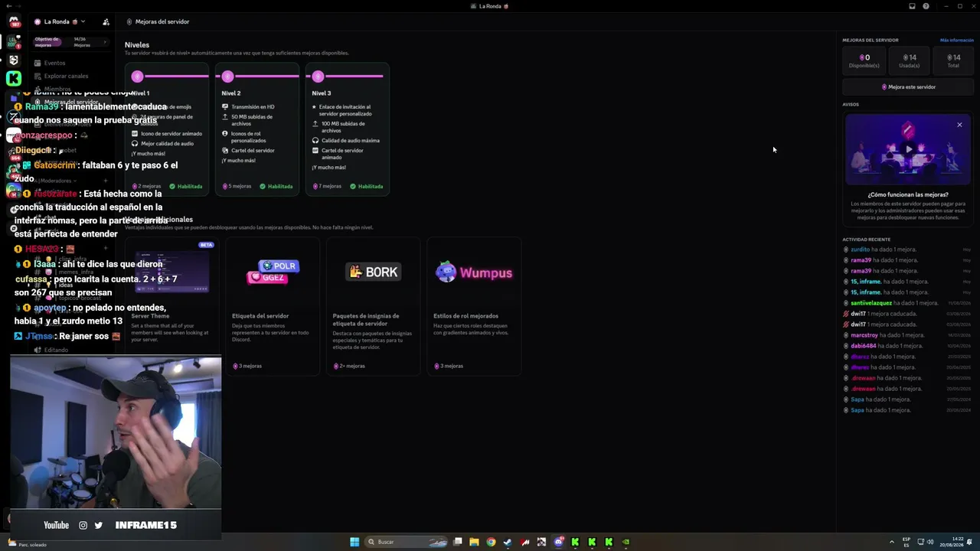Open File Explorer from the taskbar

[474, 542]
